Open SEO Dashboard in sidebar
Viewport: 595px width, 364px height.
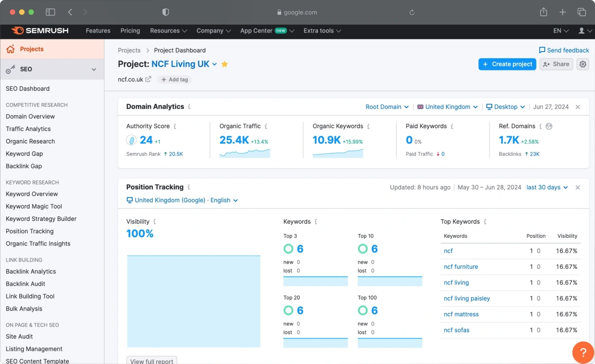coord(28,89)
